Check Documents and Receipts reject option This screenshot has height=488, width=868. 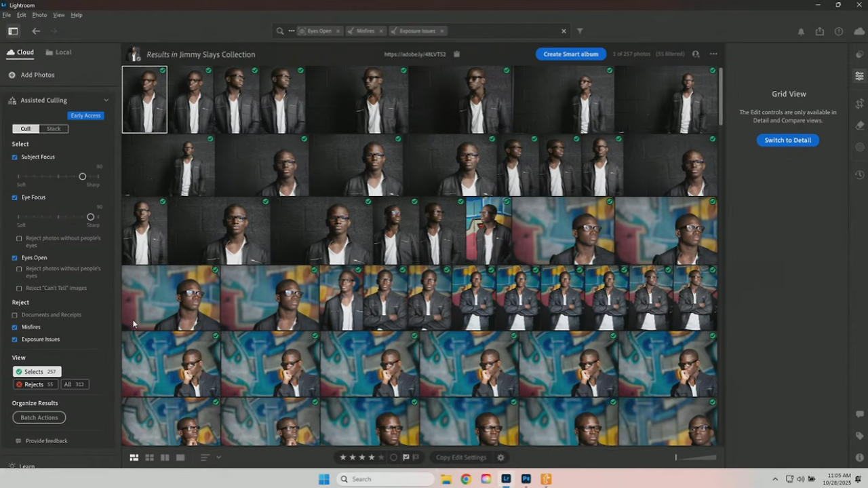click(x=15, y=315)
